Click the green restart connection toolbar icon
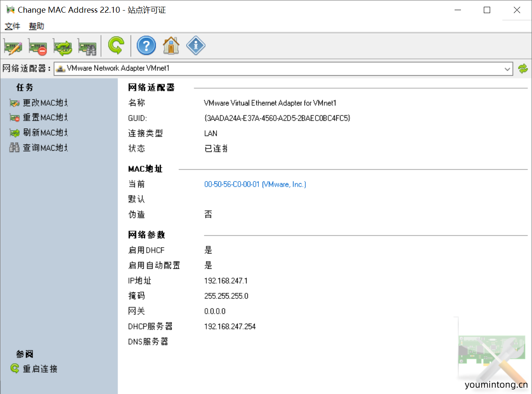The image size is (532, 394). coord(116,45)
